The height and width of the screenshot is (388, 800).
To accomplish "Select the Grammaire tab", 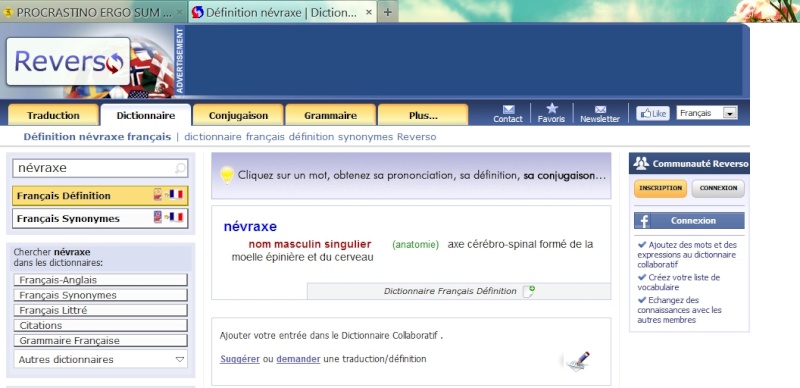I will [331, 115].
